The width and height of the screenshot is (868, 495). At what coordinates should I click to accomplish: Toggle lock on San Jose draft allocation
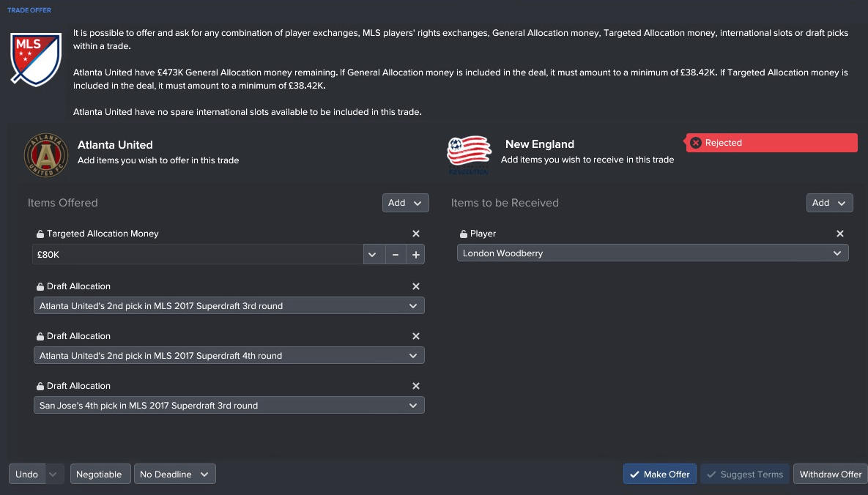[40, 386]
